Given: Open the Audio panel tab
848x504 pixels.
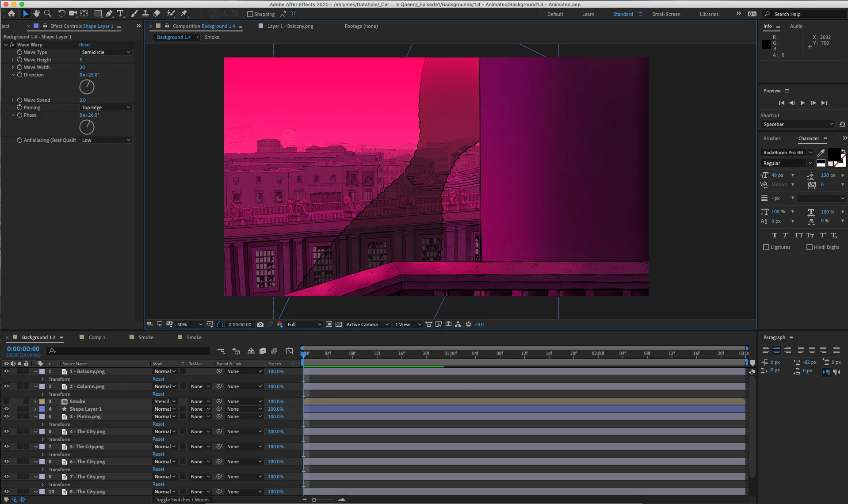Looking at the screenshot, I should [796, 26].
